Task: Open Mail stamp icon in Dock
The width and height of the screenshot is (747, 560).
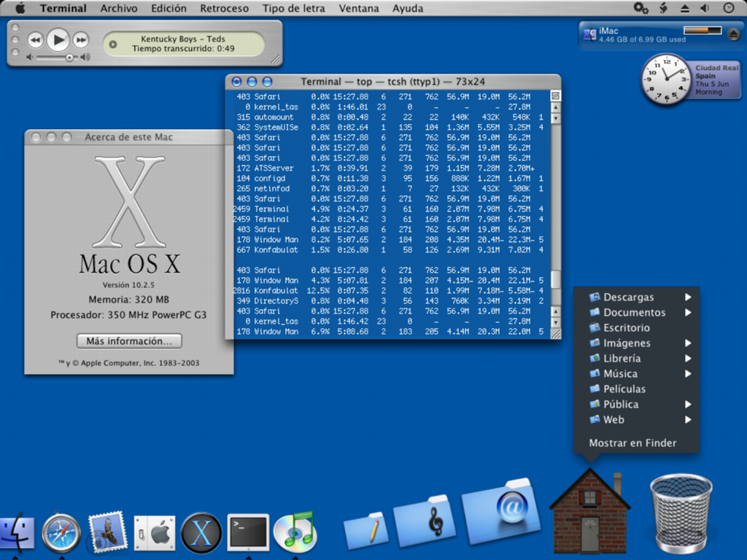Action: click(108, 532)
